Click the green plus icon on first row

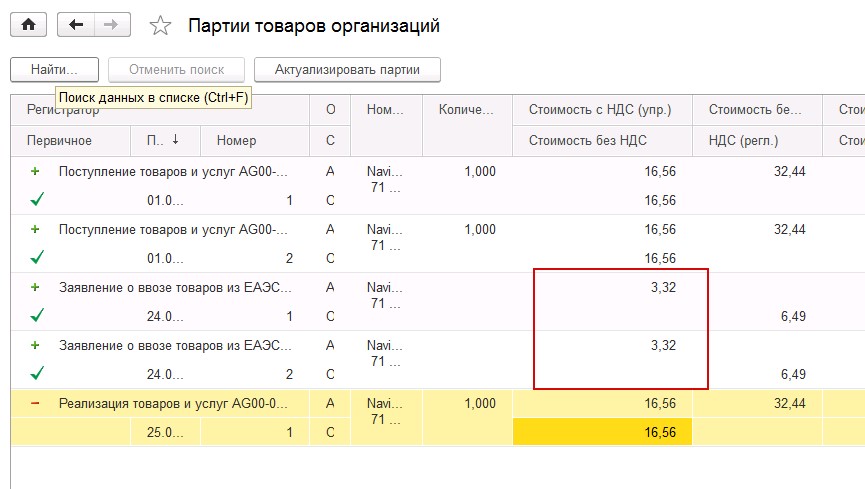pos(36,172)
